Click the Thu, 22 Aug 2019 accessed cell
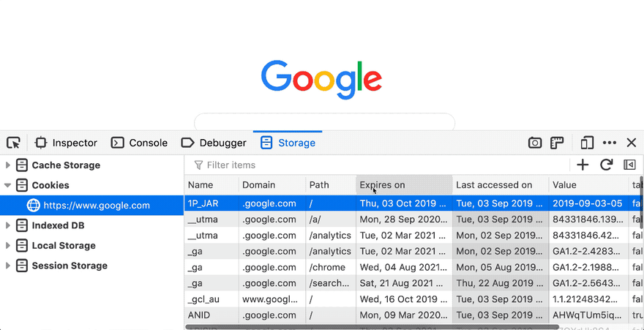This screenshot has width=644, height=330. point(501,283)
